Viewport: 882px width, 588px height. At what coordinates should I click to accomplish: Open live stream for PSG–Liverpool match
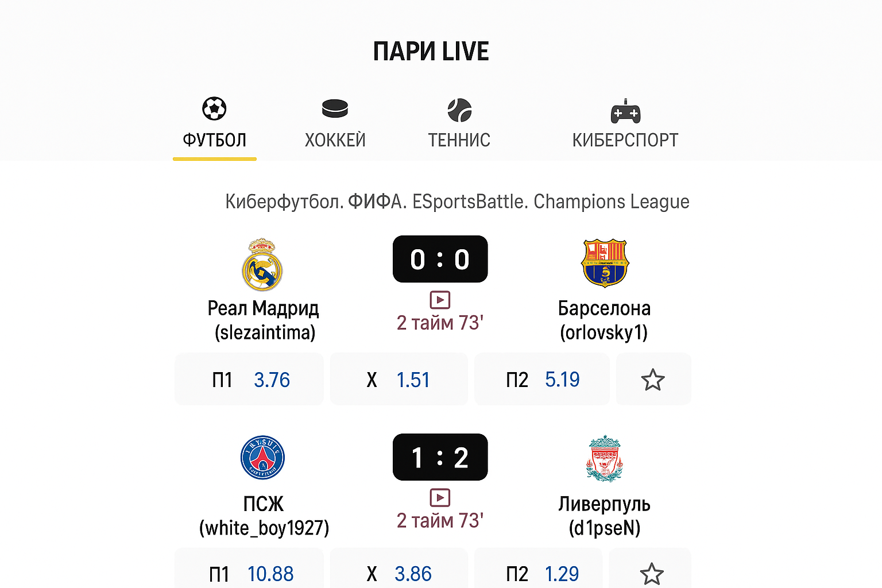(x=440, y=497)
